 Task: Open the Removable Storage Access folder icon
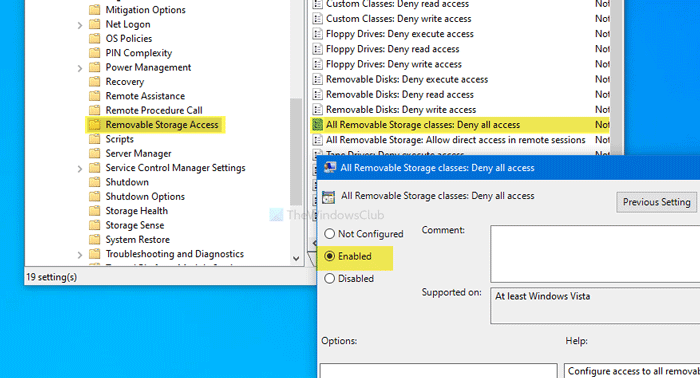click(94, 125)
